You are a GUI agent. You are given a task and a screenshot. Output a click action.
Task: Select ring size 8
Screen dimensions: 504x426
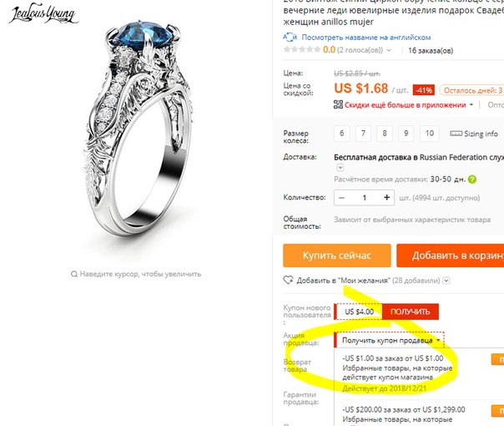click(385, 133)
